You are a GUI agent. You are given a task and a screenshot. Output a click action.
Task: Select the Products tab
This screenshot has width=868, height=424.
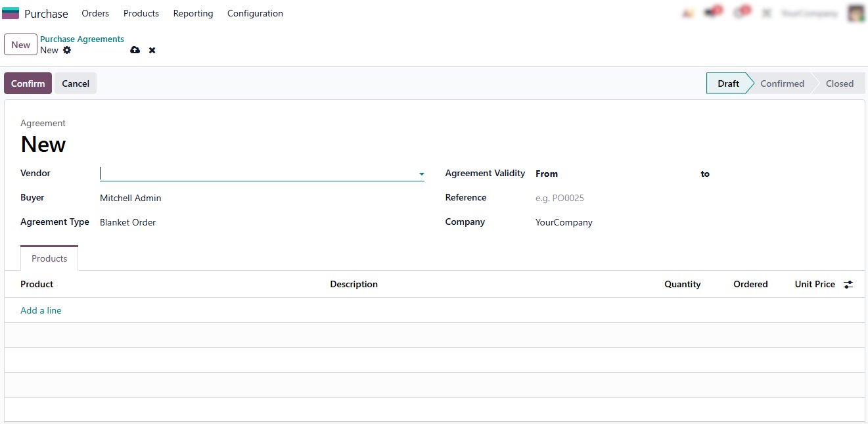(x=49, y=259)
